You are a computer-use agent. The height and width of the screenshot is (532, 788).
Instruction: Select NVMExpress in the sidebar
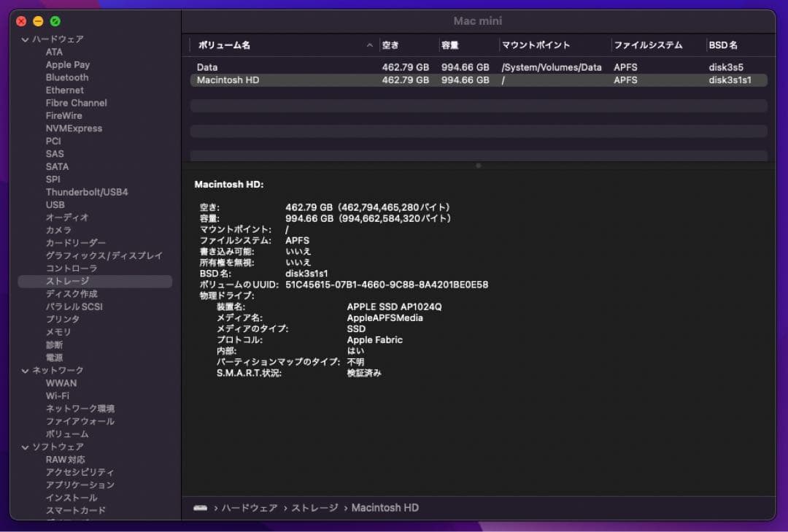(74, 128)
